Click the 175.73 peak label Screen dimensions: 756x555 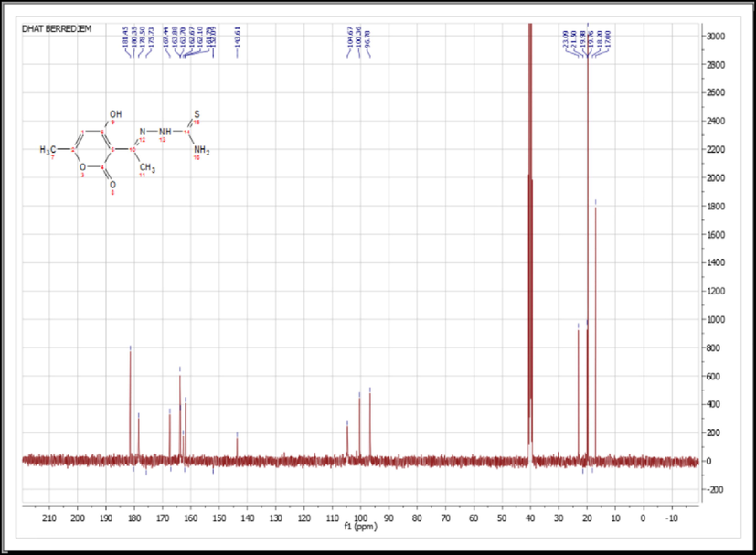point(151,37)
